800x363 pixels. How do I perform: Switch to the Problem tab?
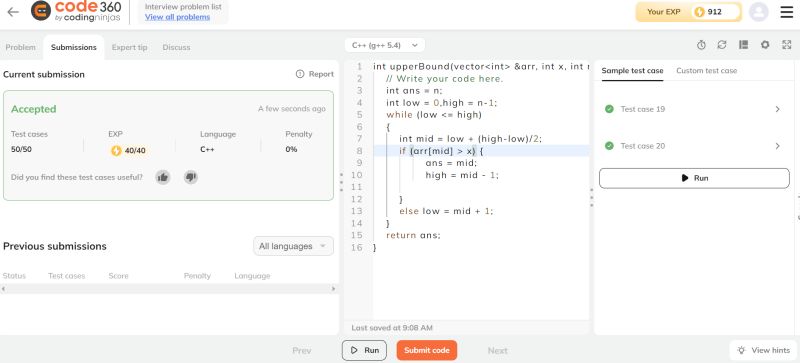coord(20,47)
